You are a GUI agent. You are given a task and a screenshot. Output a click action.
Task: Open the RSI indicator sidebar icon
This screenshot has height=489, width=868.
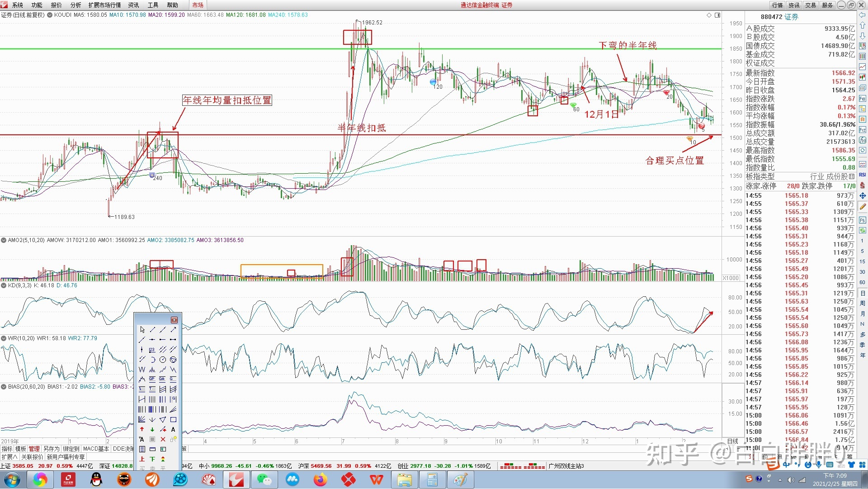coord(863,175)
